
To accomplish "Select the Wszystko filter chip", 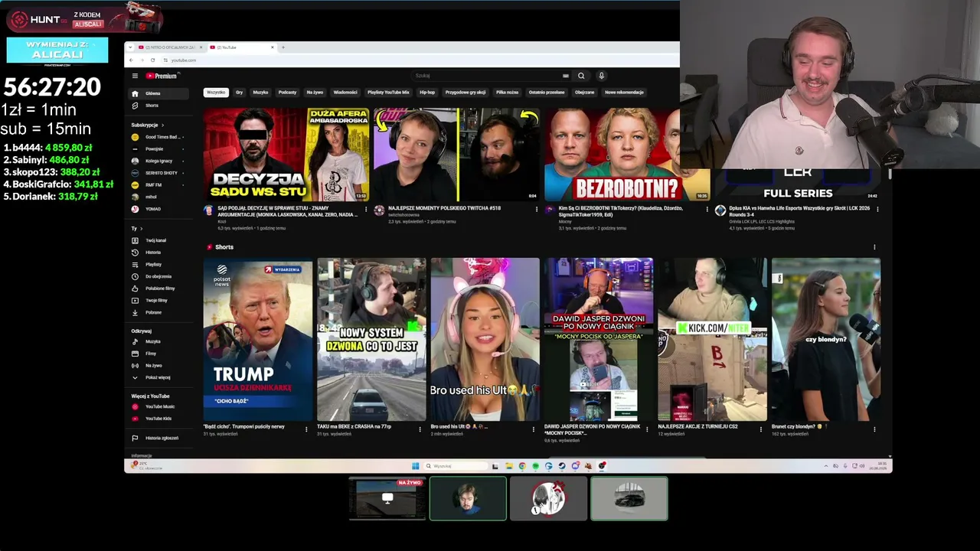I will (216, 93).
